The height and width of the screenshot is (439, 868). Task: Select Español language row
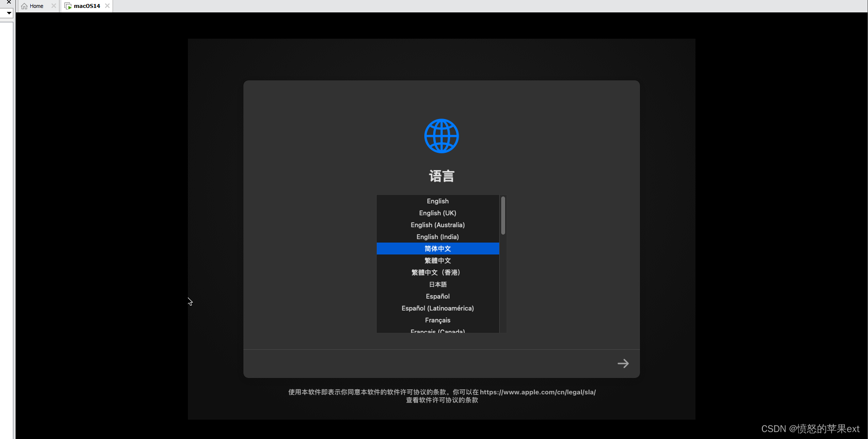coord(438,296)
